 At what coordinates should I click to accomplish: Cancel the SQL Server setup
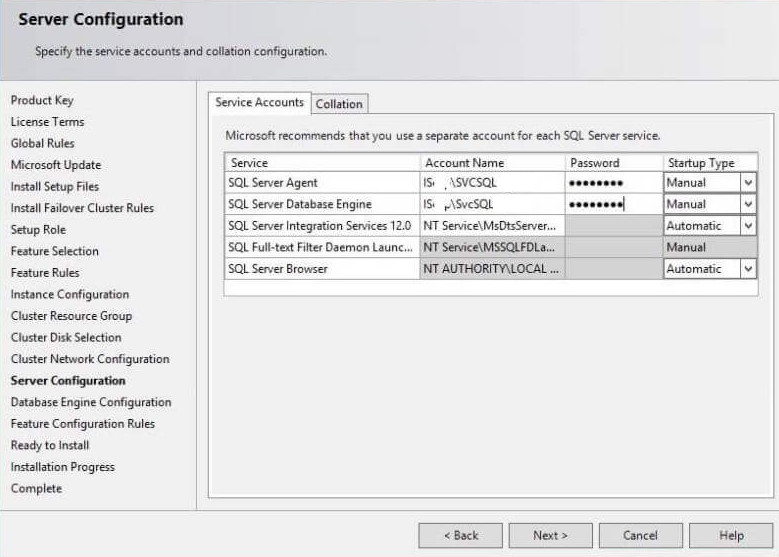pos(640,535)
